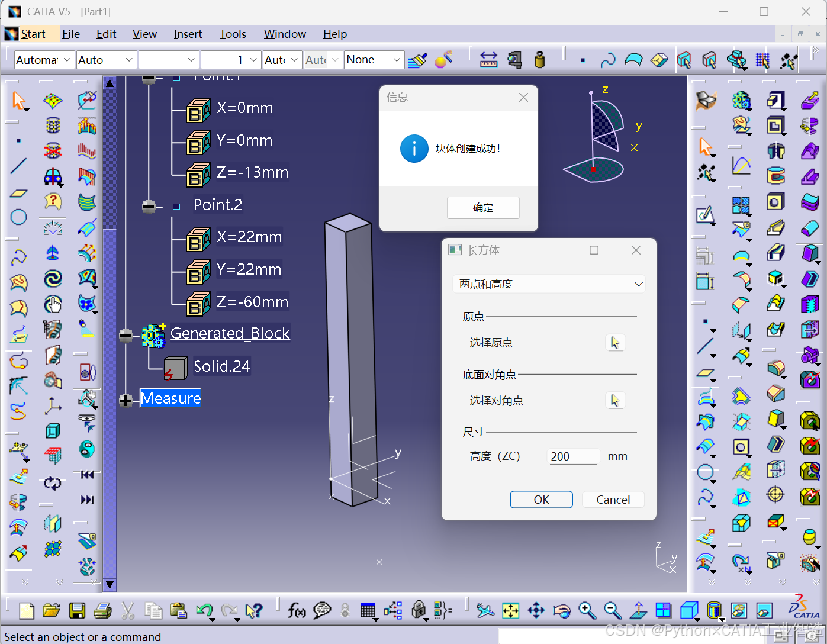Screen dimensions: 827x644
Task: Open the line thickness dropdown showing 1
Action: pyautogui.click(x=231, y=60)
